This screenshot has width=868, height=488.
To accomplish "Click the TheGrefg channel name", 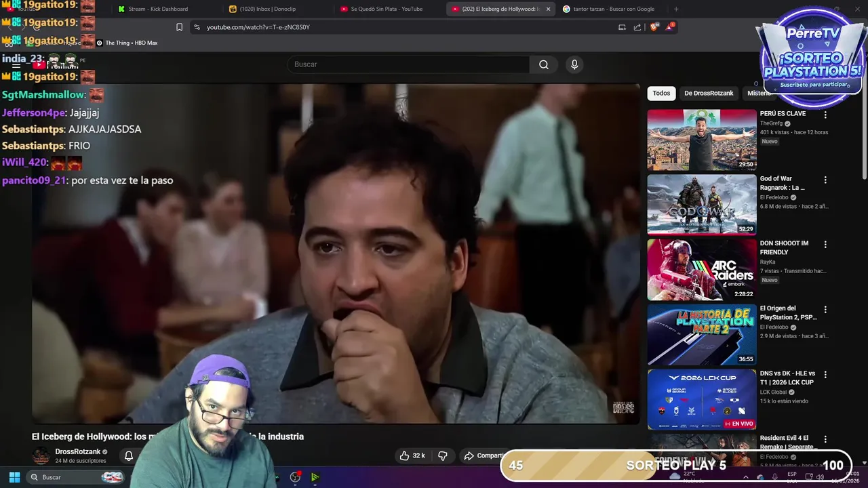I will click(x=771, y=123).
